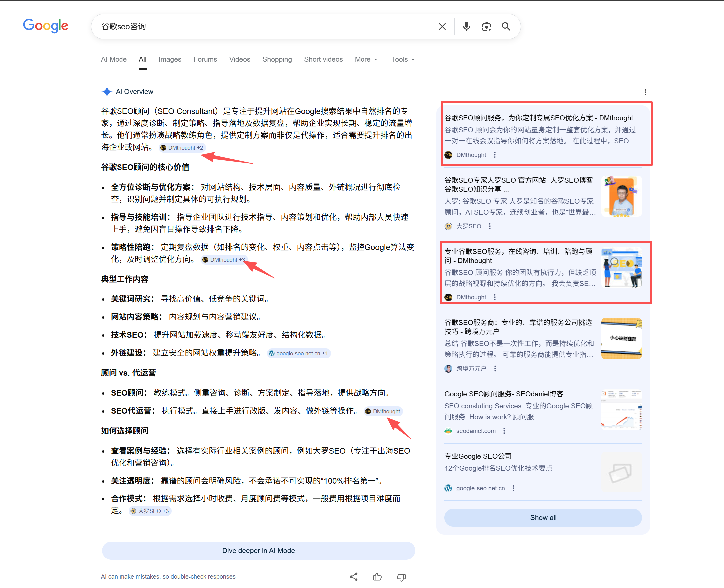Click the Google logo

pyautogui.click(x=45, y=26)
